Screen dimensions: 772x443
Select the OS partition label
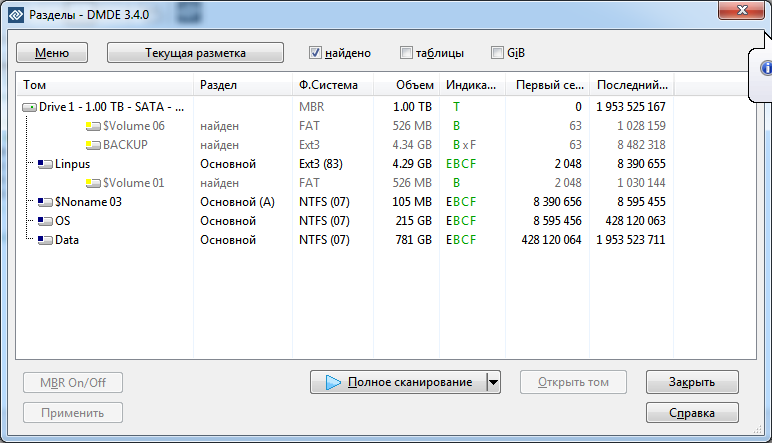click(x=63, y=221)
